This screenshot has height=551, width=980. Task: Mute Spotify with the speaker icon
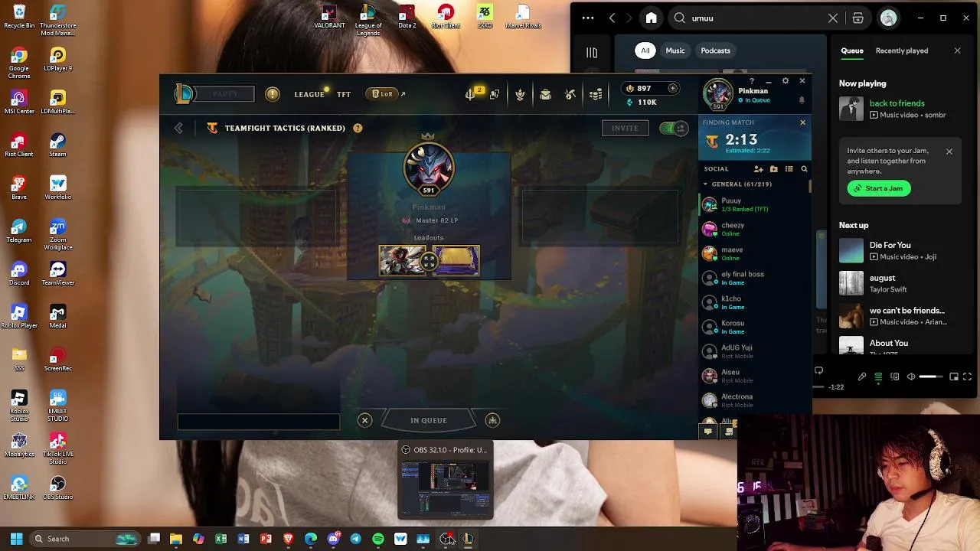pos(910,377)
